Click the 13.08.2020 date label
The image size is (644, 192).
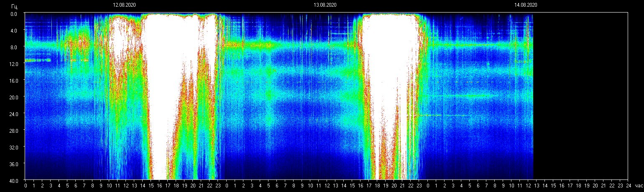[325, 5]
